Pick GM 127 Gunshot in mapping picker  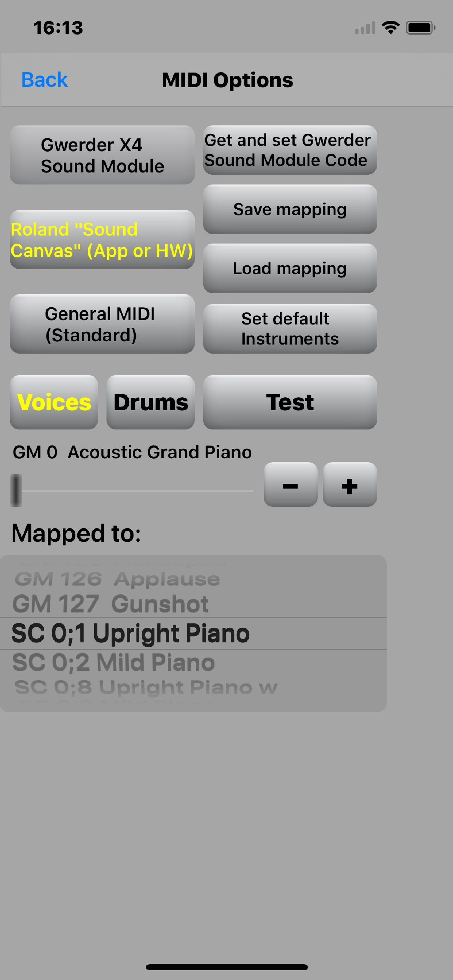[x=111, y=604]
